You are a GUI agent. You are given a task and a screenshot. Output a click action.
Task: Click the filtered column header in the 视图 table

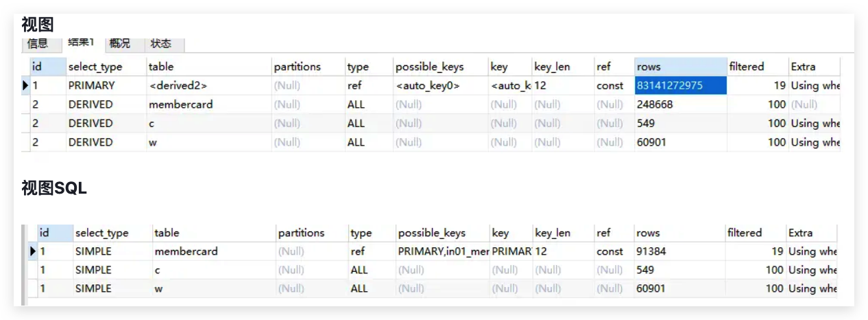757,67
